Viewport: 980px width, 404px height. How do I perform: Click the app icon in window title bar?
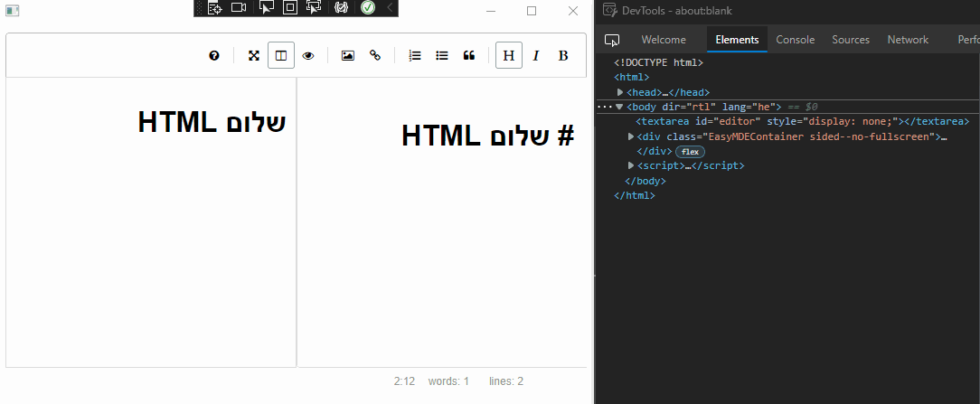[x=13, y=11]
